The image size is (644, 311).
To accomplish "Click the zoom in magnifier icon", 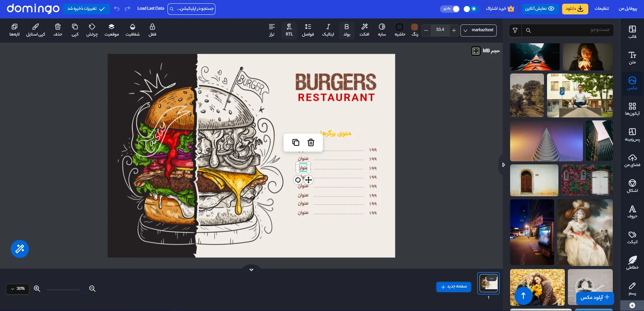I will coord(37,289).
